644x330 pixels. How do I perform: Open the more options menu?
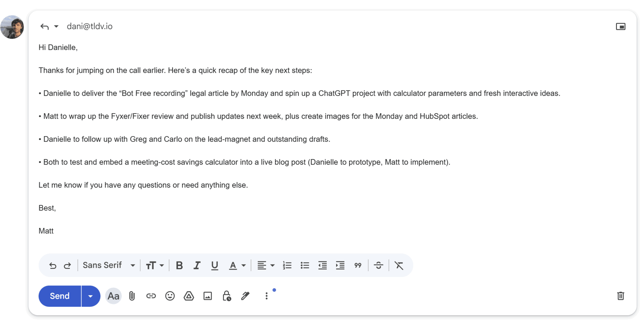click(266, 296)
